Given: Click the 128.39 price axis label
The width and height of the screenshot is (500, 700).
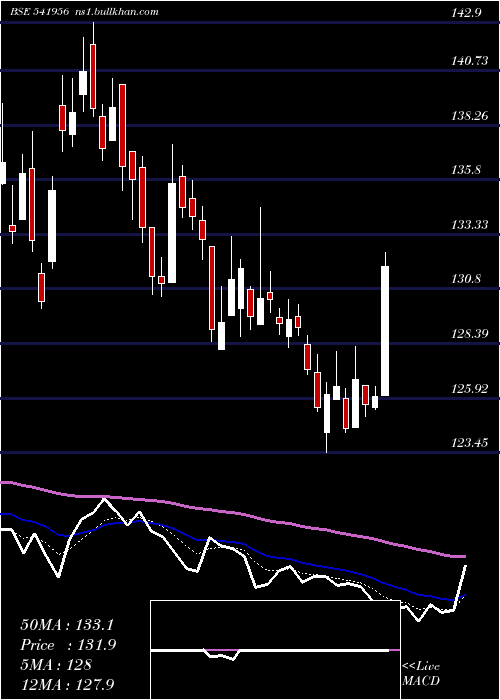Looking at the screenshot, I should (470, 334).
